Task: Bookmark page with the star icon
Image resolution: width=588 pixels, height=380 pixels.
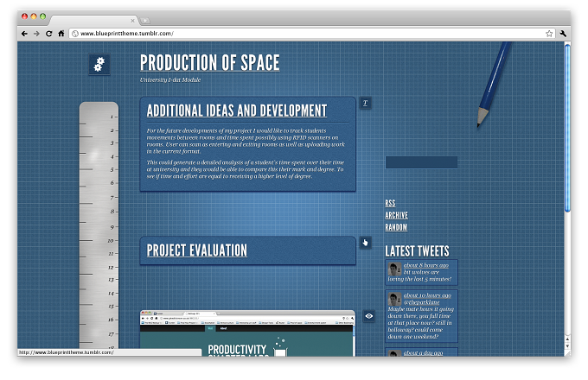Action: [x=549, y=34]
